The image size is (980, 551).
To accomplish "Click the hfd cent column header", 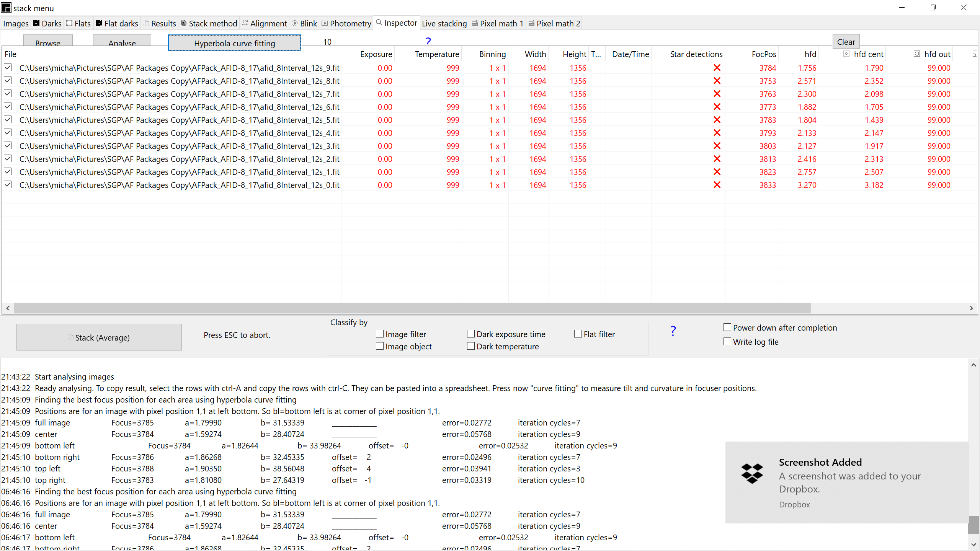I will pyautogui.click(x=853, y=54).
